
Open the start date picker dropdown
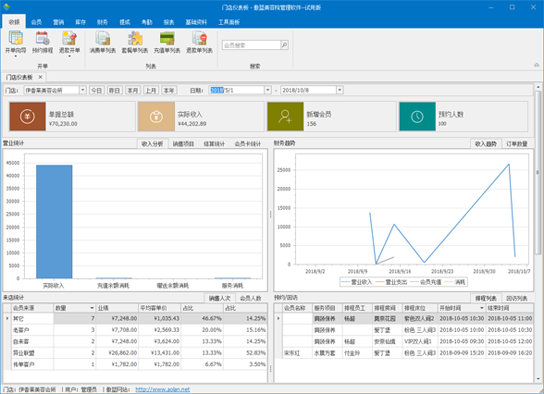coord(268,90)
